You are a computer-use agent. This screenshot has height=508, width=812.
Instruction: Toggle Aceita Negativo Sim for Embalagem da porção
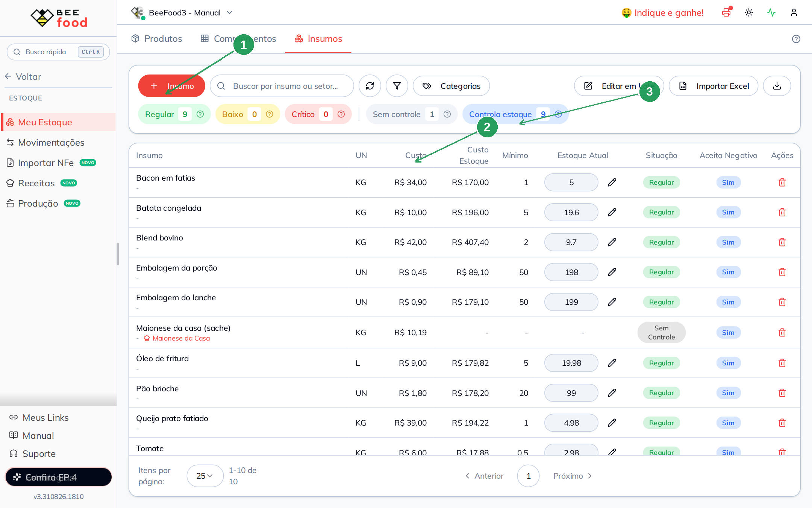(728, 272)
